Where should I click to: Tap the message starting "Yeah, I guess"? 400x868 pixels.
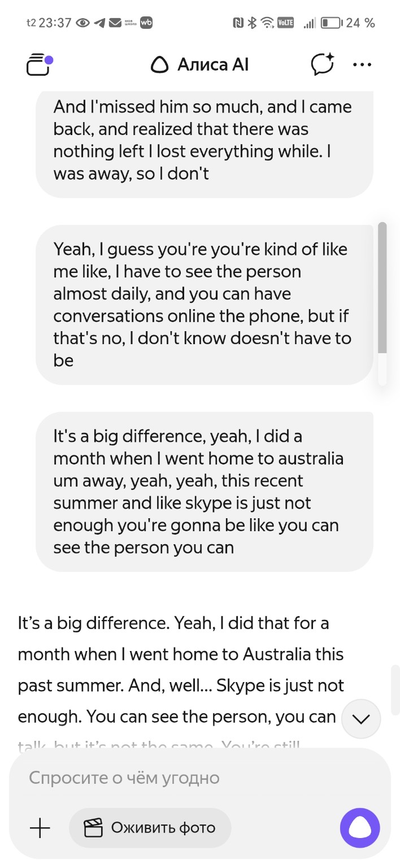pyautogui.click(x=203, y=305)
